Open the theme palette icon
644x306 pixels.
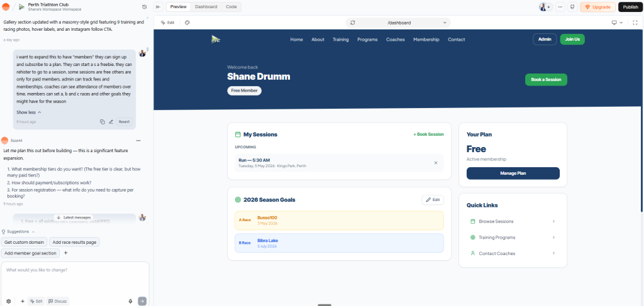(187, 23)
